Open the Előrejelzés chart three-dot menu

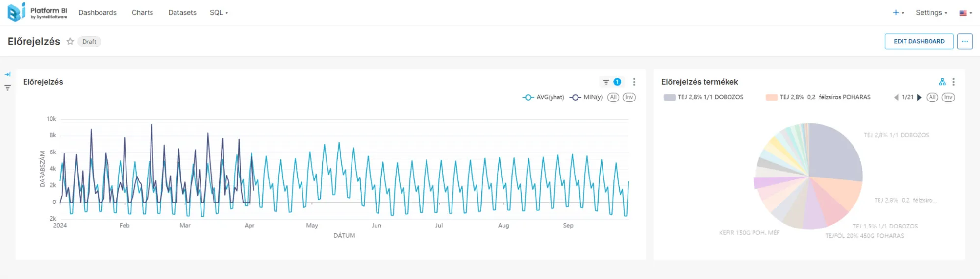click(x=634, y=82)
